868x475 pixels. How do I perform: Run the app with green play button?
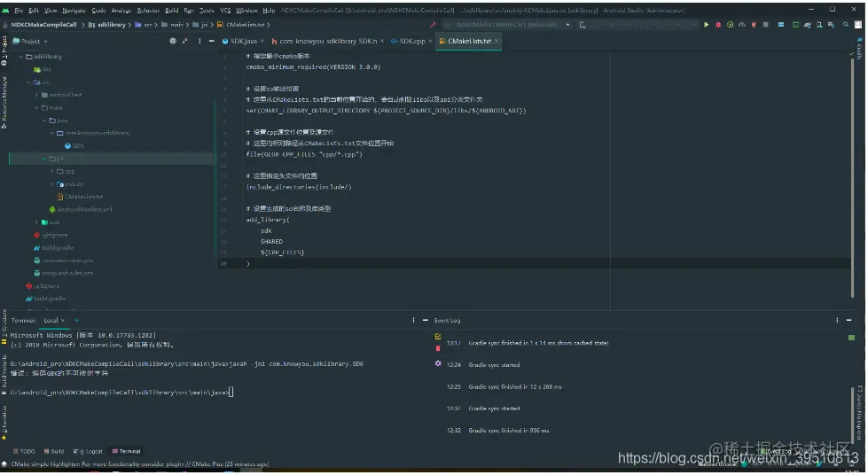click(x=707, y=25)
